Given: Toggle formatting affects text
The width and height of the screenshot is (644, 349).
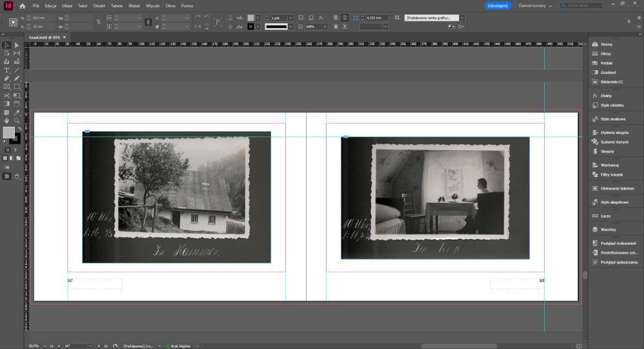Looking at the screenshot, I should [15, 150].
